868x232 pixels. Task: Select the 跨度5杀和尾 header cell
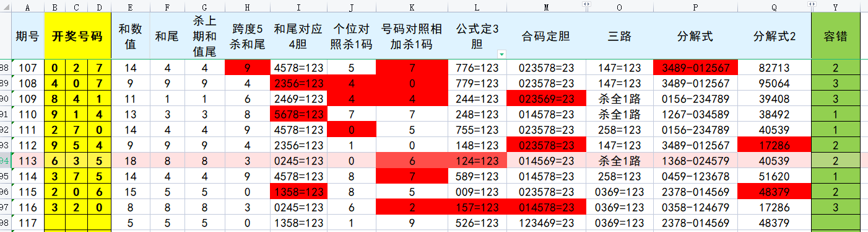click(x=248, y=35)
